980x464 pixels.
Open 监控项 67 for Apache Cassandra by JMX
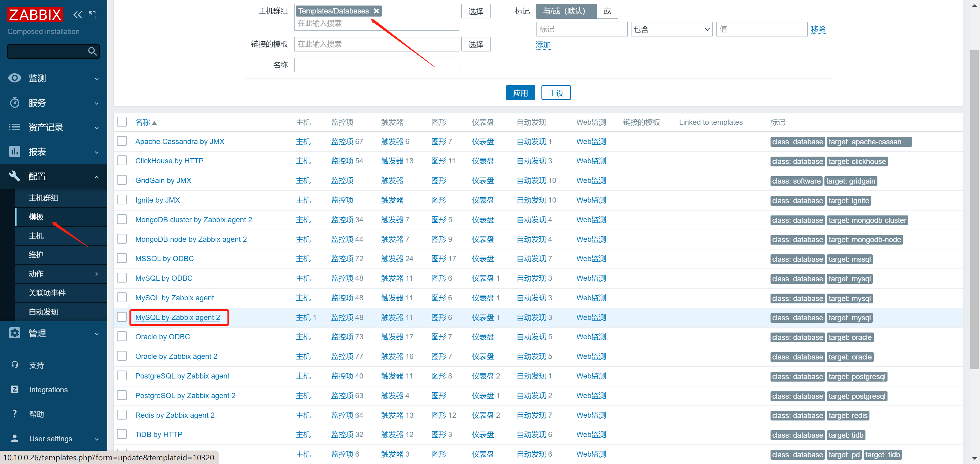[x=347, y=141]
